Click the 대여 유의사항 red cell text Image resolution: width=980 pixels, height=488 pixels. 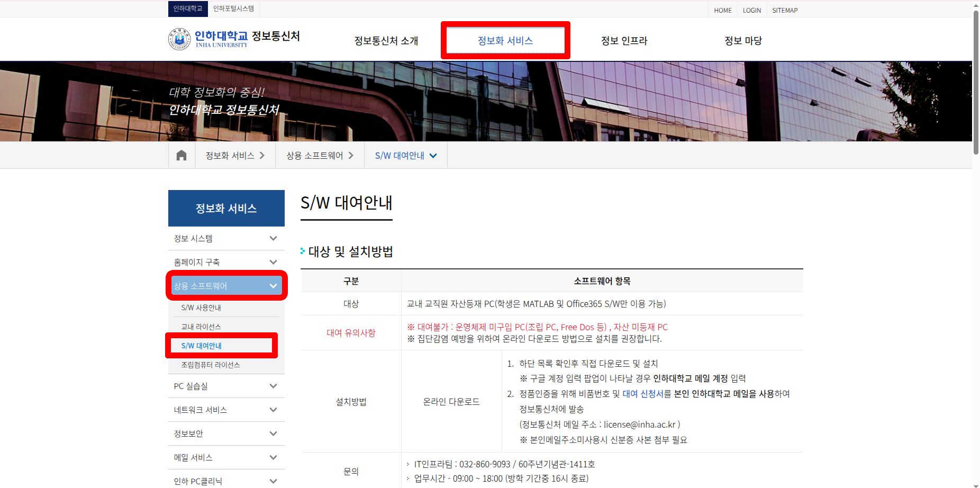click(351, 332)
